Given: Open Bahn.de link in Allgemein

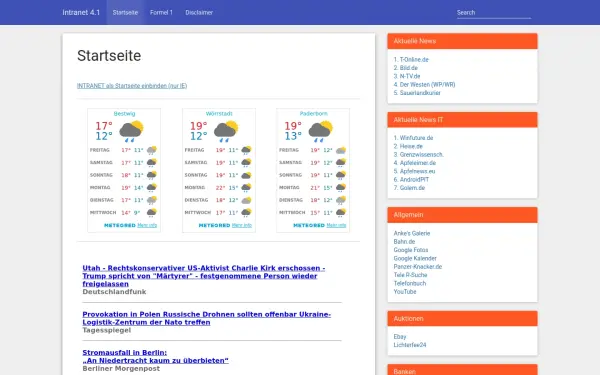Looking at the screenshot, I should click(404, 242).
